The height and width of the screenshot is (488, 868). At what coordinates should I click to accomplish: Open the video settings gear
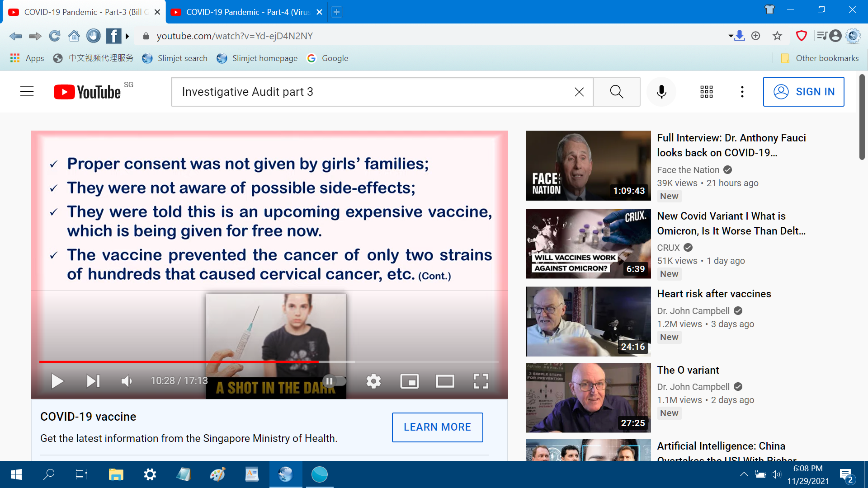[373, 381]
